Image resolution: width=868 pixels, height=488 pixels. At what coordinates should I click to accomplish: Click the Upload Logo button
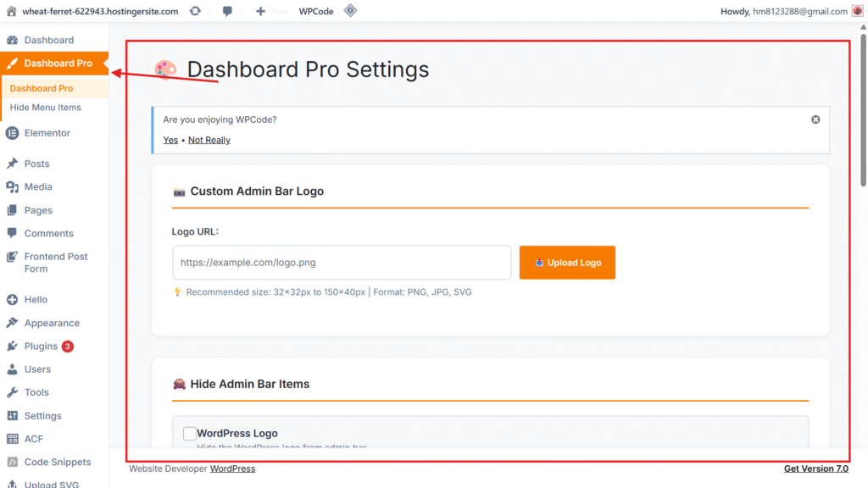click(x=567, y=263)
